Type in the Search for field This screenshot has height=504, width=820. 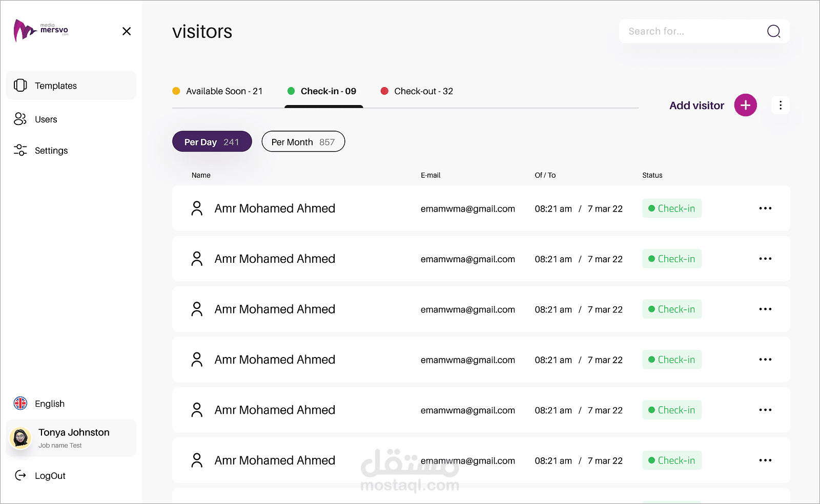click(692, 31)
